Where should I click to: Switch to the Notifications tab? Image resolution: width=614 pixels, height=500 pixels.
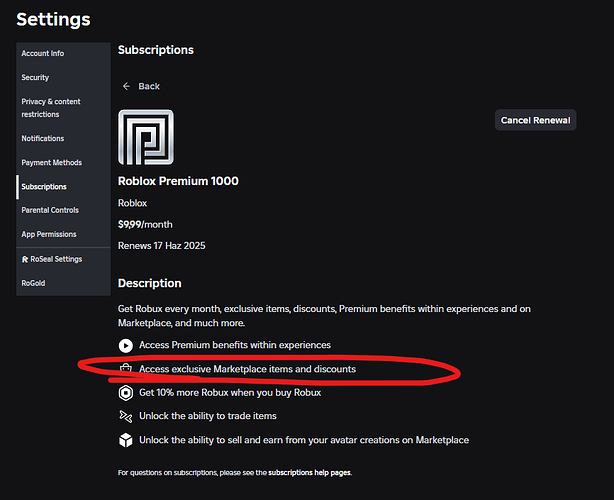coord(42,139)
